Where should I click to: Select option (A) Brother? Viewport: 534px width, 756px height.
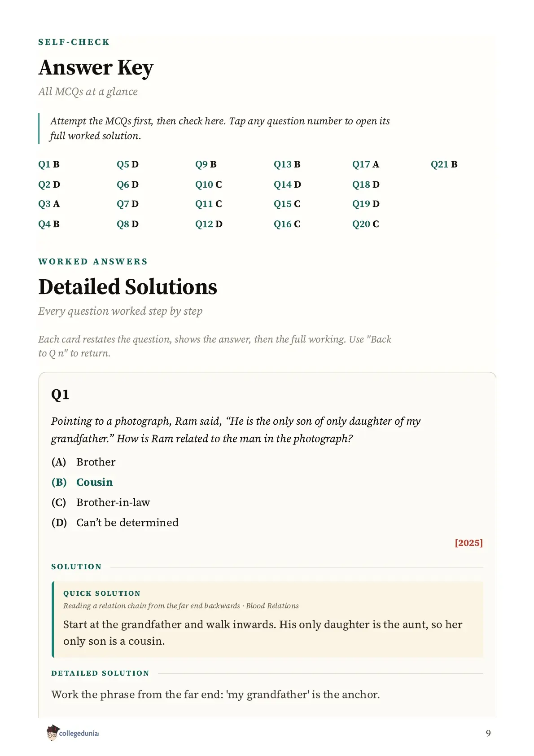[x=83, y=462]
